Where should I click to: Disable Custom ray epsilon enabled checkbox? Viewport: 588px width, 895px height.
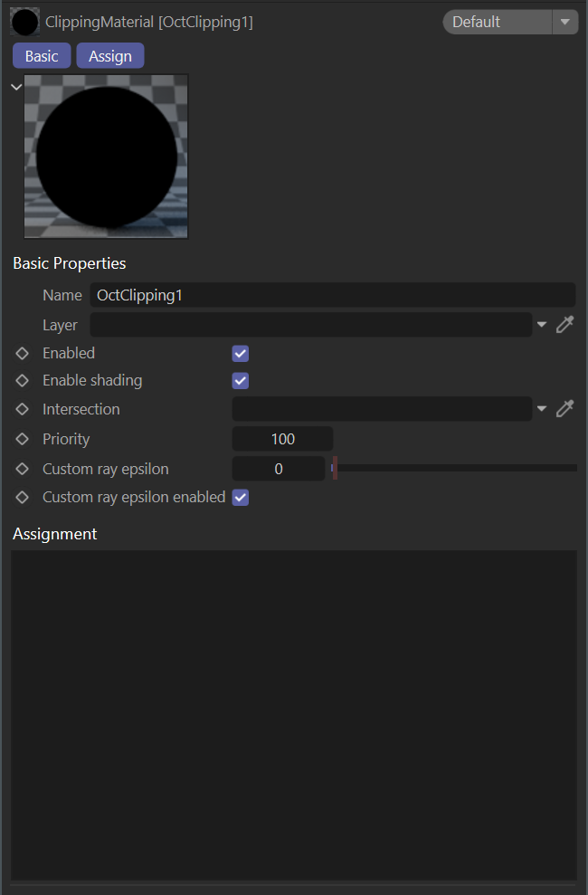(x=241, y=498)
